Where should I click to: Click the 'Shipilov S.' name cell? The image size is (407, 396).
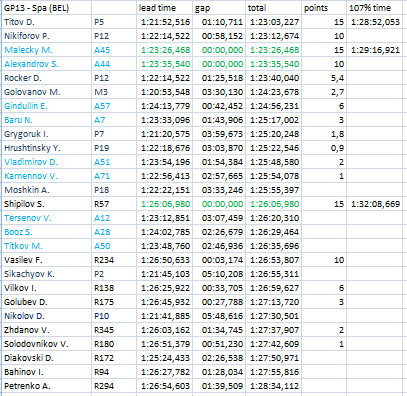(46, 204)
